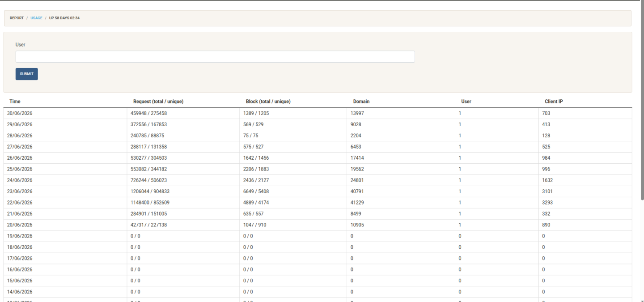Click the Up 58 Days 02:34 breadcrumb text

point(64,18)
